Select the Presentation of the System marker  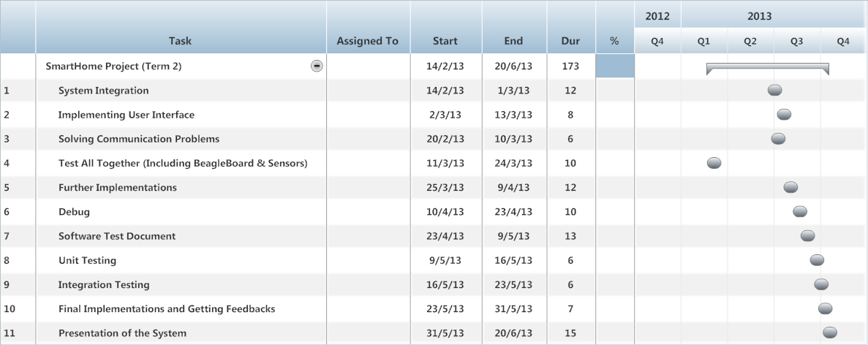point(830,333)
